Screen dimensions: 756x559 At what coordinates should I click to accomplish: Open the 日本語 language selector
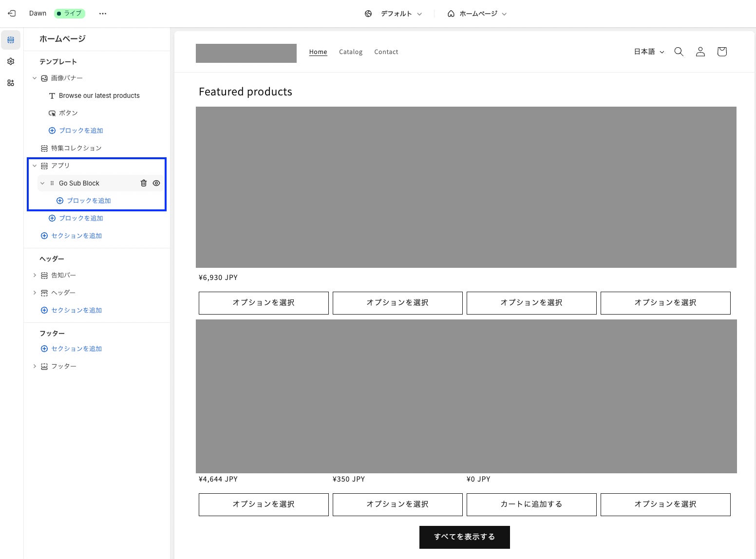pyautogui.click(x=649, y=52)
